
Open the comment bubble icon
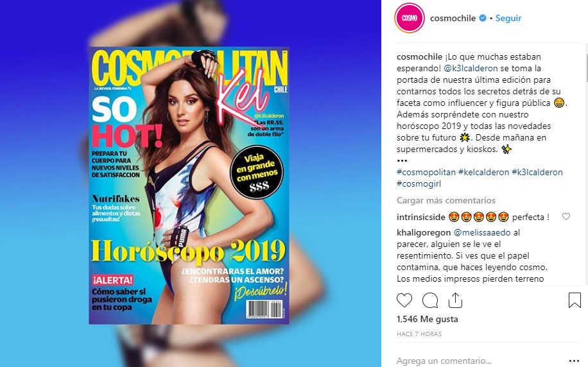coord(429,300)
